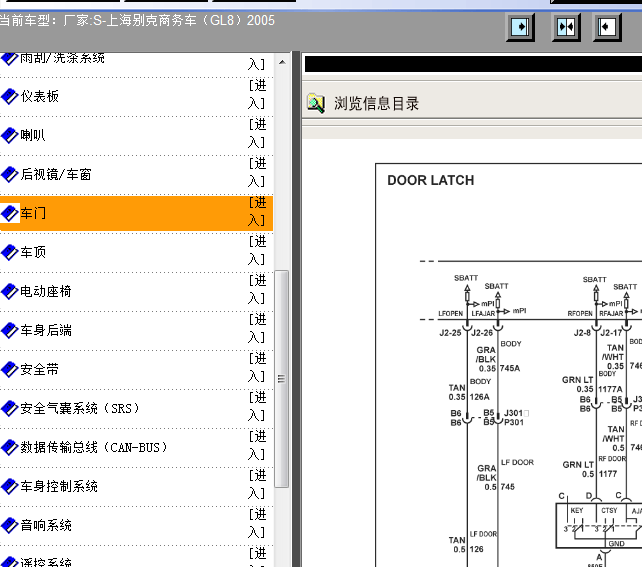Click the category list scrollbar thumb

(x=282, y=379)
